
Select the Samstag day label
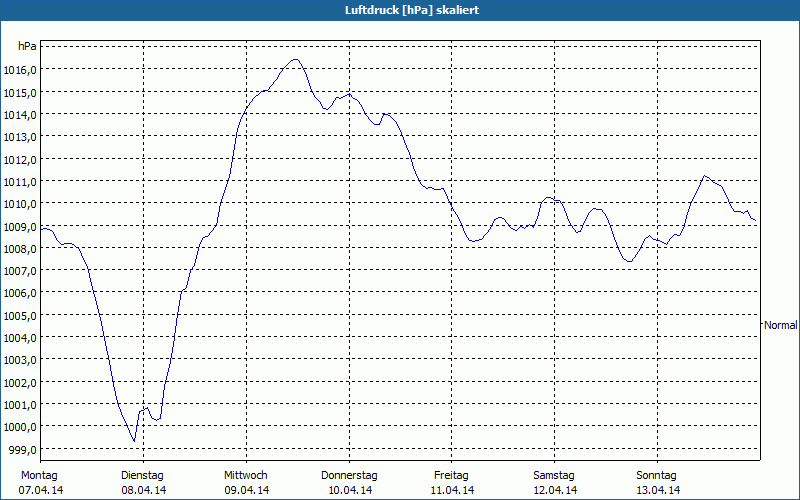pyautogui.click(x=554, y=475)
